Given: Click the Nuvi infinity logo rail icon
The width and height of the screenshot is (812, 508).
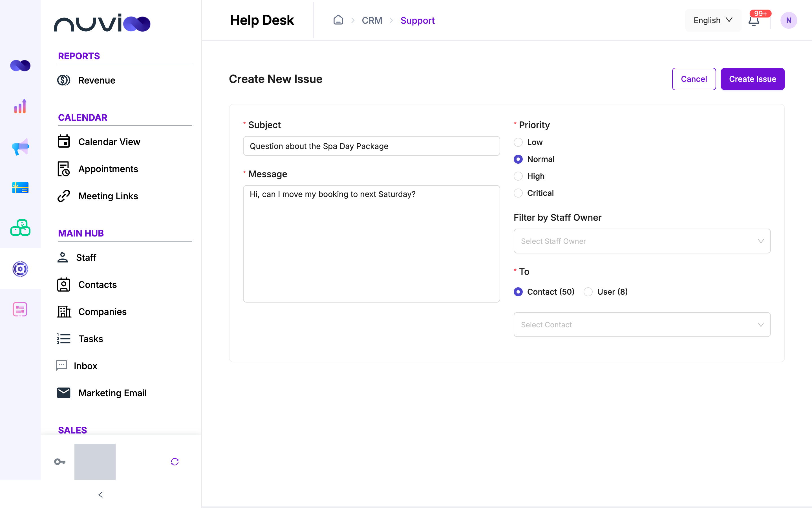Looking at the screenshot, I should (x=20, y=65).
